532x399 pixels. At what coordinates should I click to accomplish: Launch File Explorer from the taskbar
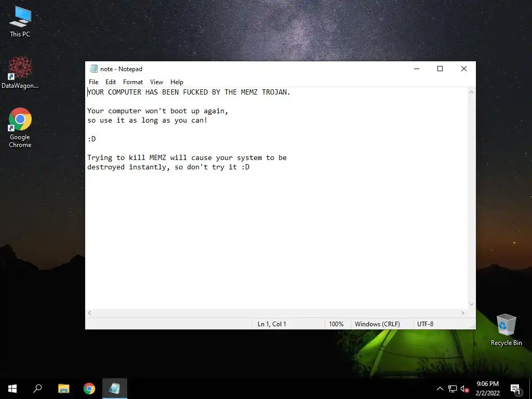63,389
